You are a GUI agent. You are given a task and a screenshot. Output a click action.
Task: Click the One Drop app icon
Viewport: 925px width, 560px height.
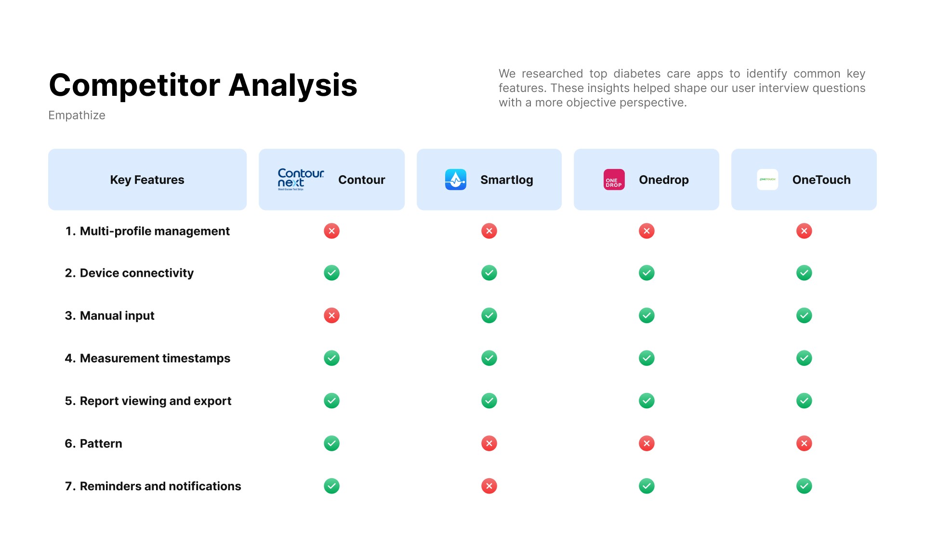point(614,180)
